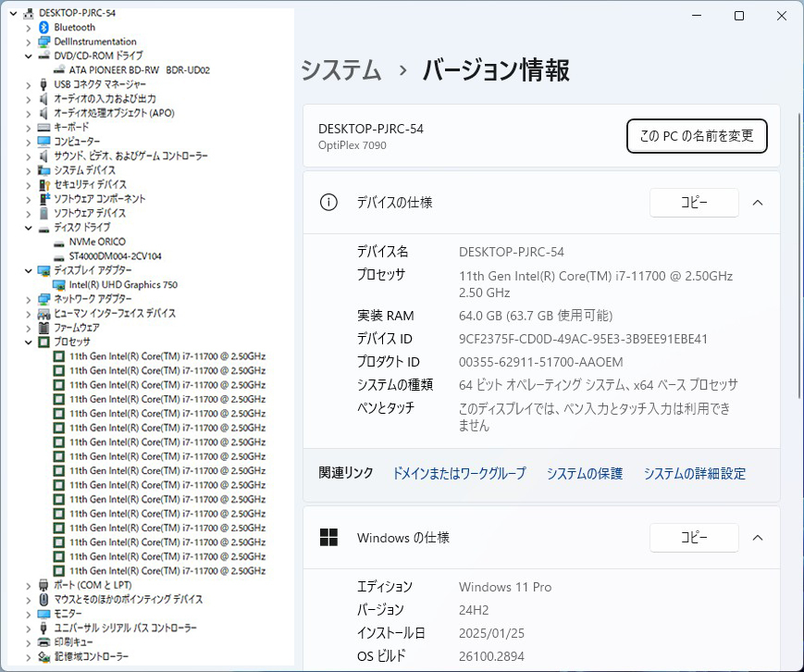804x672 pixels.
Task: Click この PC の名前を変更 button
Action: point(697,136)
